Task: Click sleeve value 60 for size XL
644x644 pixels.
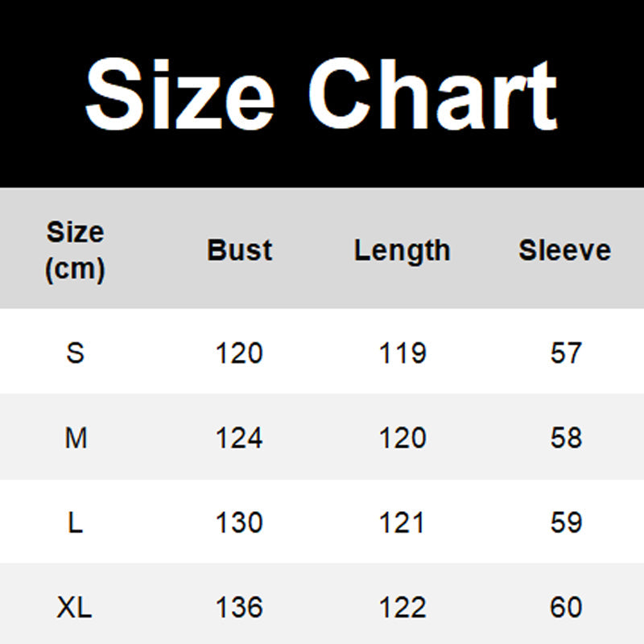Action: (565, 607)
